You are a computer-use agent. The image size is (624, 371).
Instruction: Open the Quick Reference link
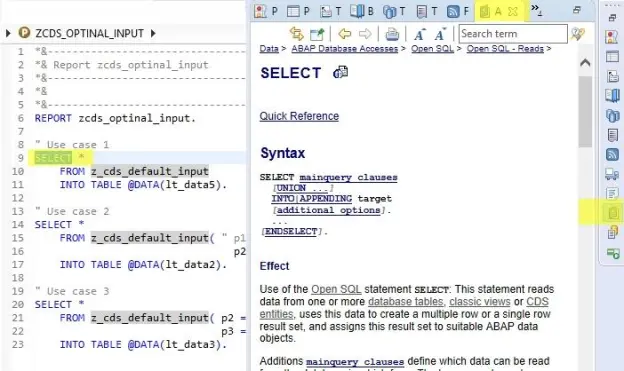tap(299, 116)
